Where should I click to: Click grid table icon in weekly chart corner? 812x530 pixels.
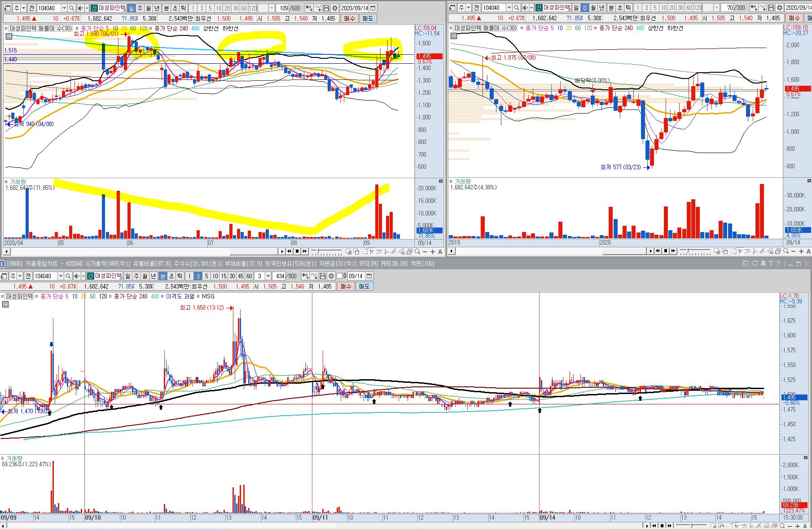(x=454, y=36)
